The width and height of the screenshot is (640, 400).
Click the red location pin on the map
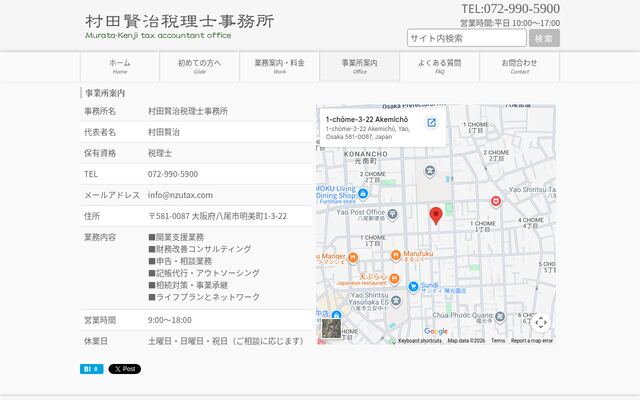[436, 216]
